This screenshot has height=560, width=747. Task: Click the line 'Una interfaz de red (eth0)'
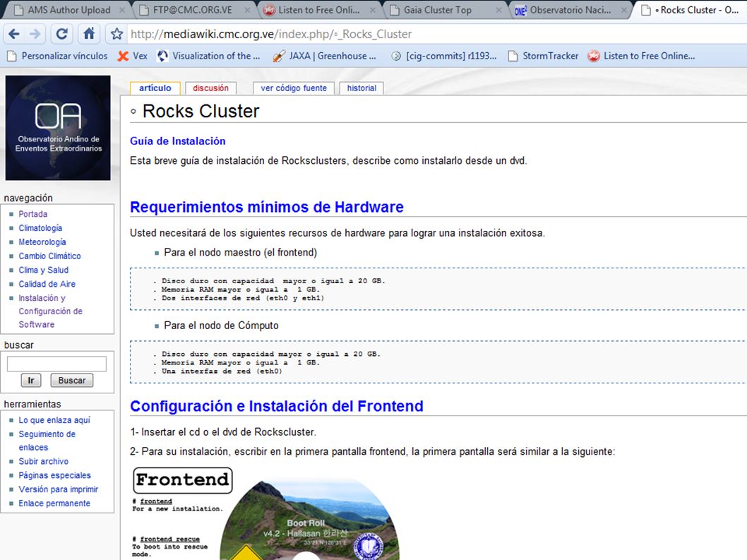point(222,371)
